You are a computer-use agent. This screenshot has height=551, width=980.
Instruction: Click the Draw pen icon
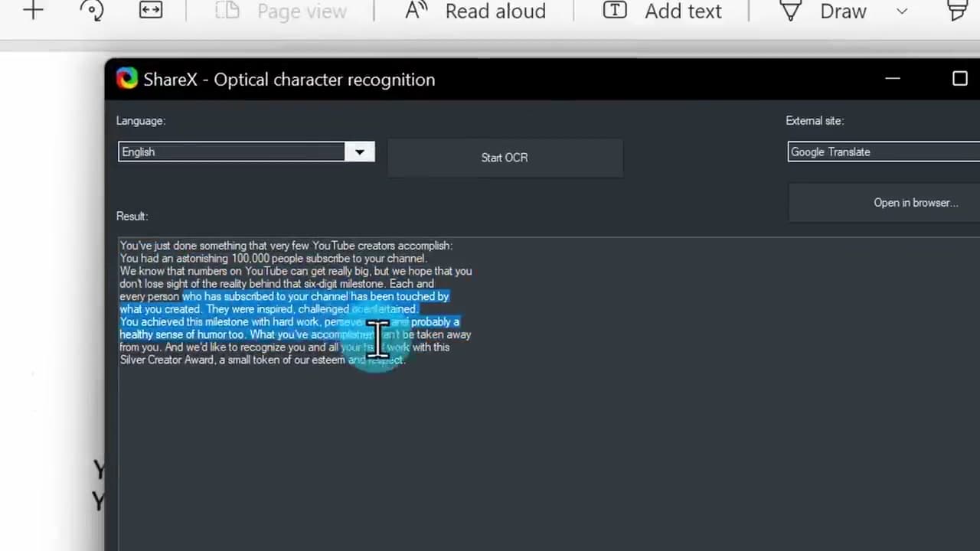click(x=790, y=11)
